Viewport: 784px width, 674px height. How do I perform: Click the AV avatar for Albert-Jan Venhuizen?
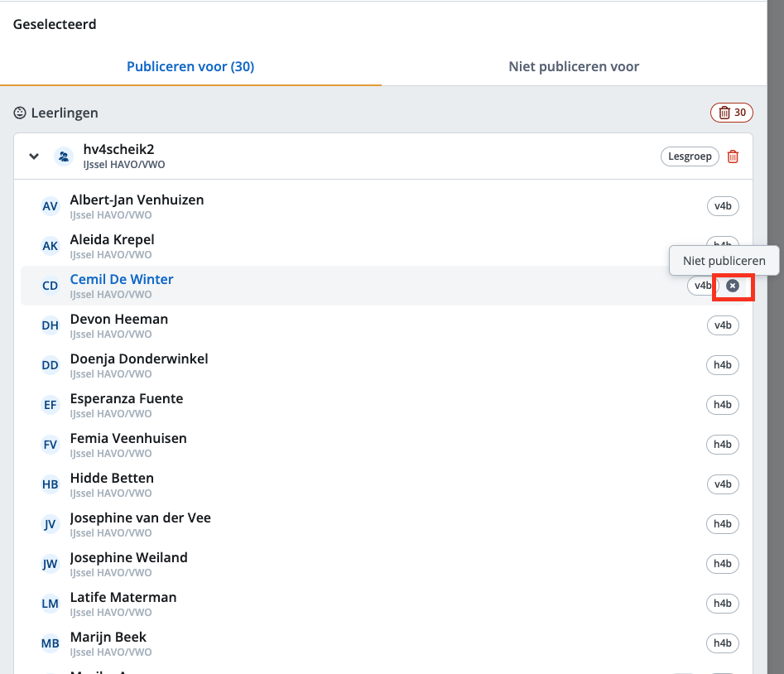pos(51,206)
